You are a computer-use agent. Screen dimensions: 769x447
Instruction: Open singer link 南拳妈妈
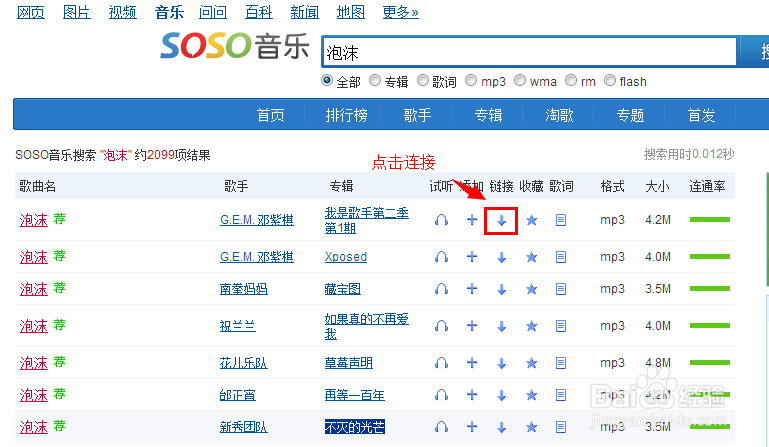244,289
